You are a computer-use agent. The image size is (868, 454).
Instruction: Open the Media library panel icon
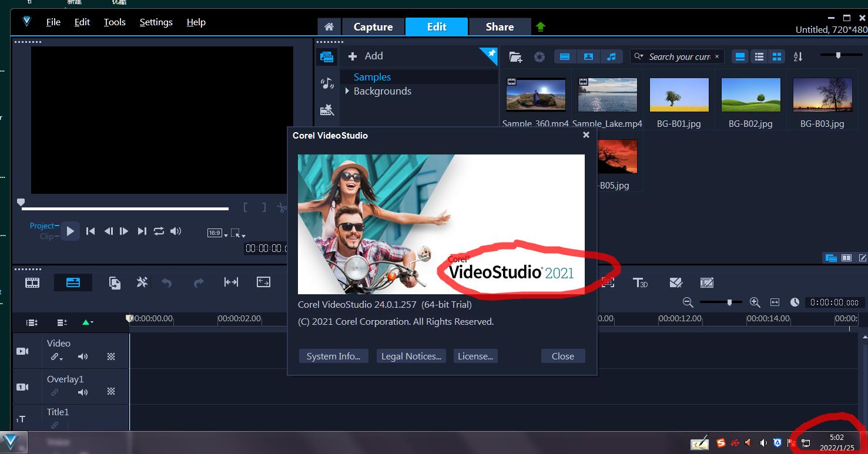click(x=327, y=57)
